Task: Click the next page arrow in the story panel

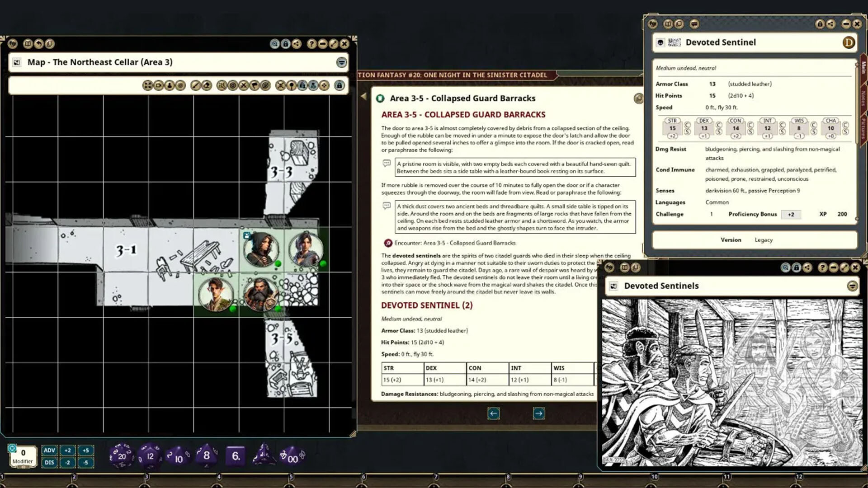Action: pyautogui.click(x=538, y=413)
